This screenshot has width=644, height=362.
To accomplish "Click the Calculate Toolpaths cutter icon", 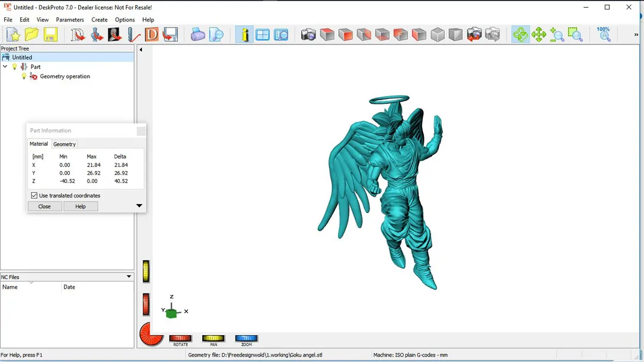I will (133, 35).
